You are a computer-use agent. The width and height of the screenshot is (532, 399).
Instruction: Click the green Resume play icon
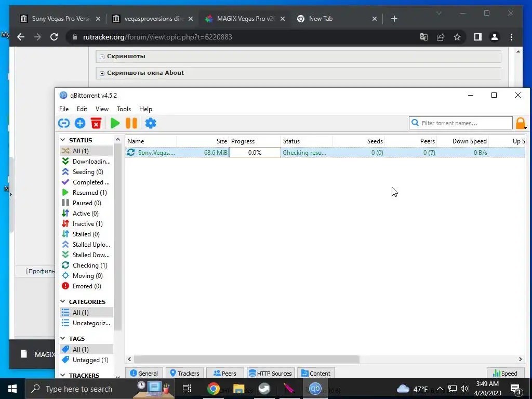coord(115,123)
